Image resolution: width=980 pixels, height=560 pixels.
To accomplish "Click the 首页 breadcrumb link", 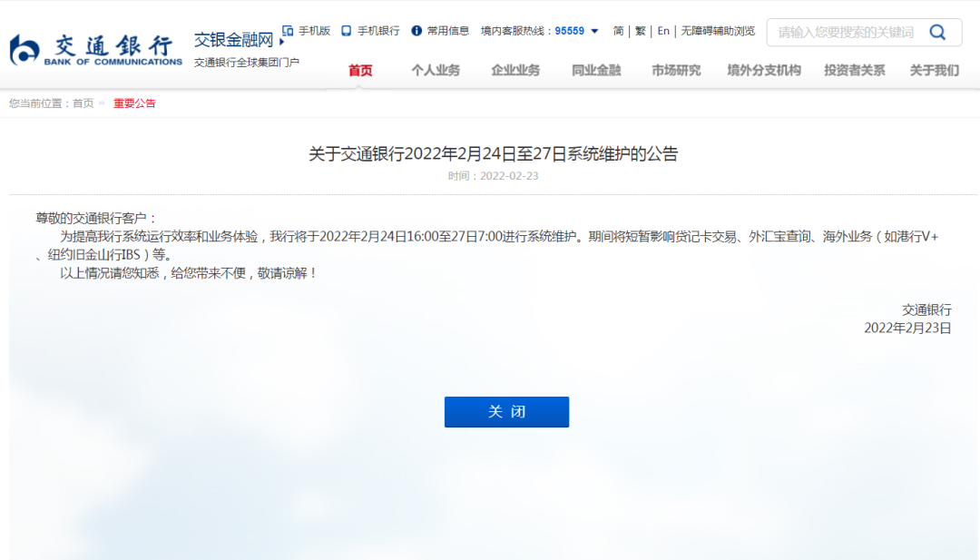I will (x=83, y=103).
